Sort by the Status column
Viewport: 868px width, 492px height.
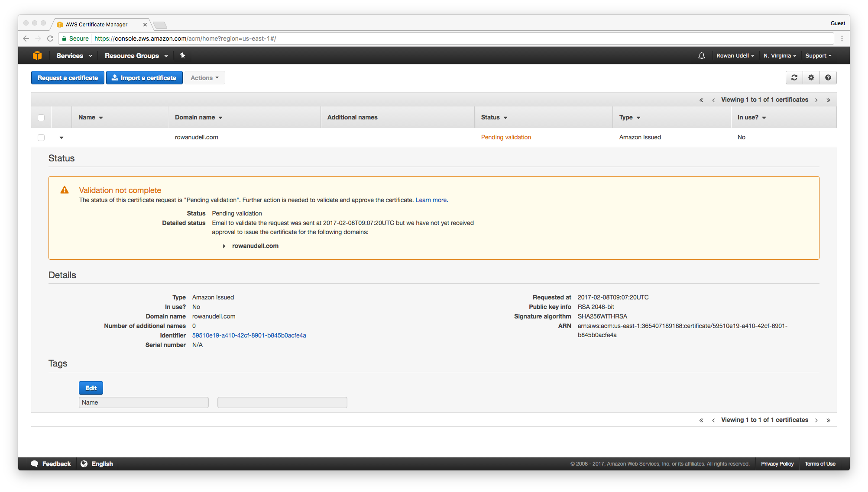click(x=494, y=118)
